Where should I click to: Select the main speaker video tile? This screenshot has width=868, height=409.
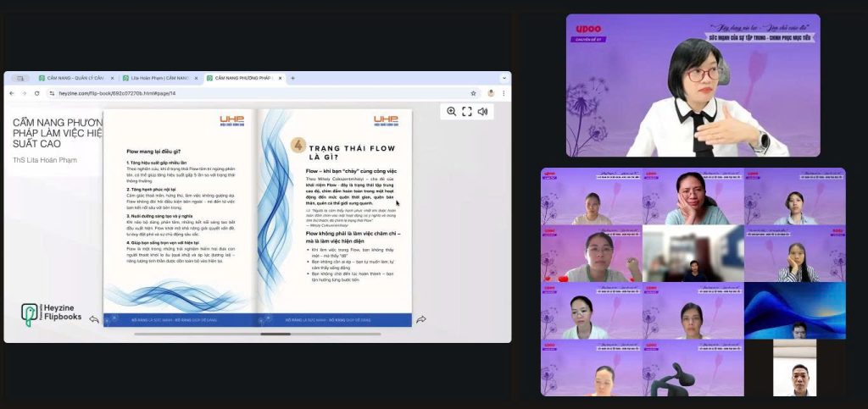pos(693,86)
